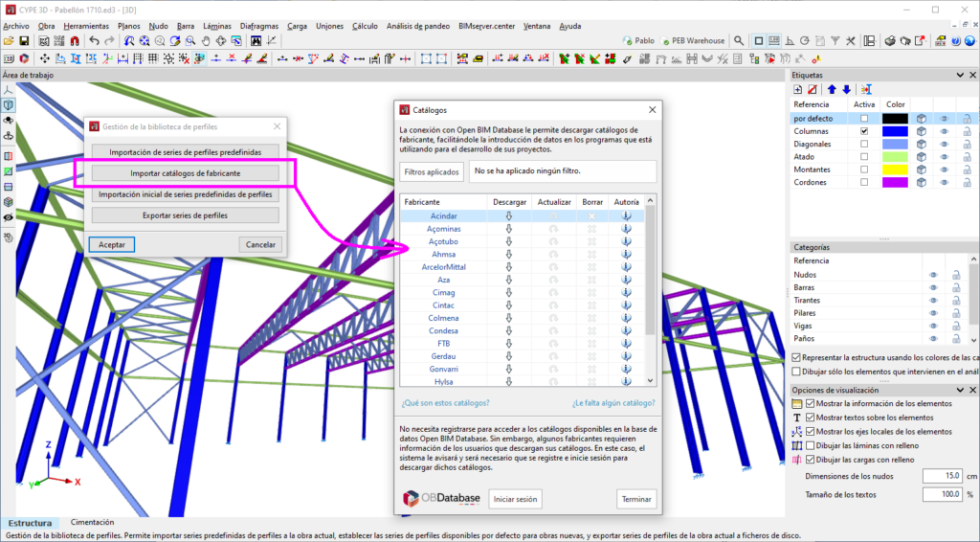Image resolution: width=980 pixels, height=542 pixels.
Task: Click the lock icon for the Cordones label
Action: pyautogui.click(x=967, y=181)
